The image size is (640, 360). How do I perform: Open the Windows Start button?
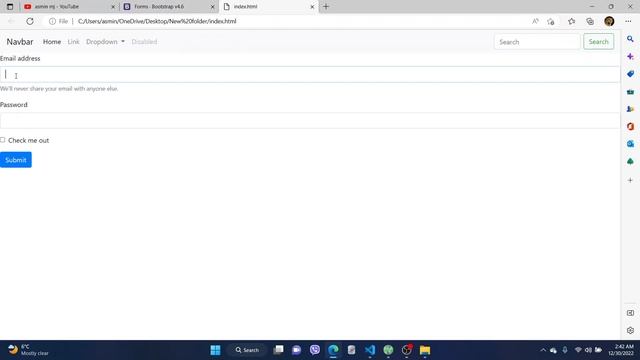tap(216, 350)
